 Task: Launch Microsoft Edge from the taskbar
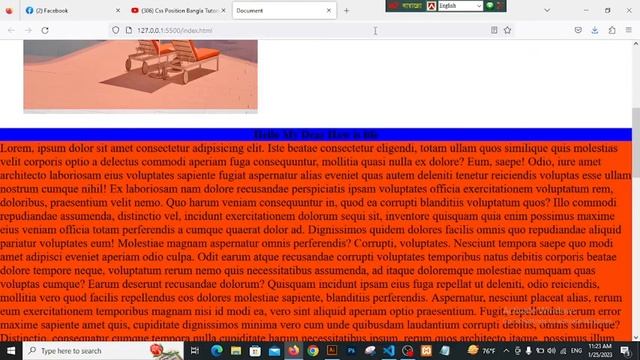click(x=217, y=351)
